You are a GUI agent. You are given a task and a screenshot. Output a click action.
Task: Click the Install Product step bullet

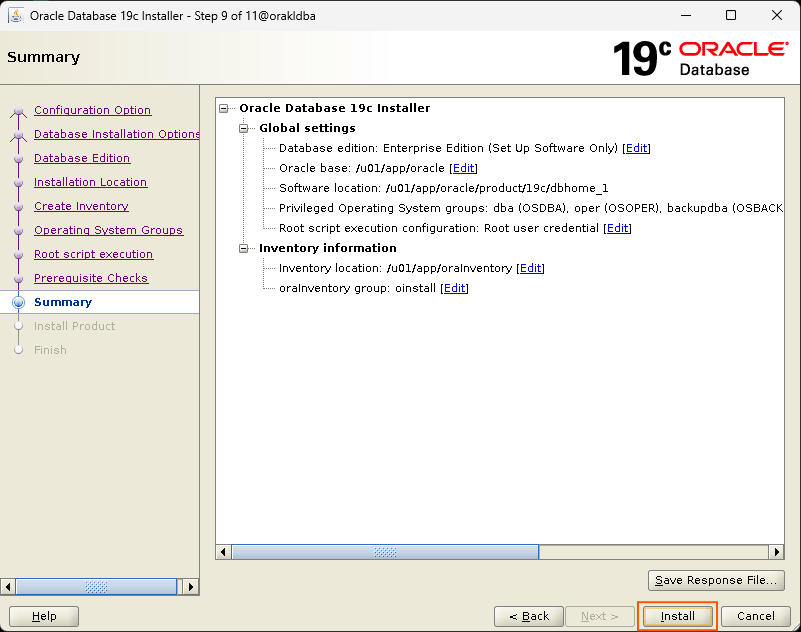(18, 326)
